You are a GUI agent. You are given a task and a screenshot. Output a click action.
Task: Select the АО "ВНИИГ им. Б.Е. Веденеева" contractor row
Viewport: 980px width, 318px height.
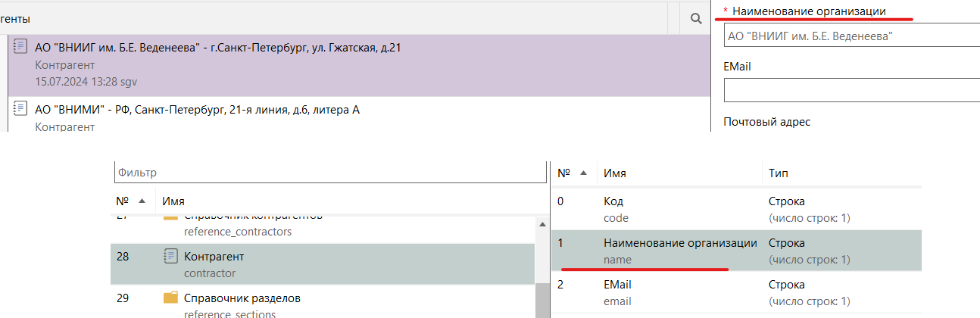[x=360, y=64]
